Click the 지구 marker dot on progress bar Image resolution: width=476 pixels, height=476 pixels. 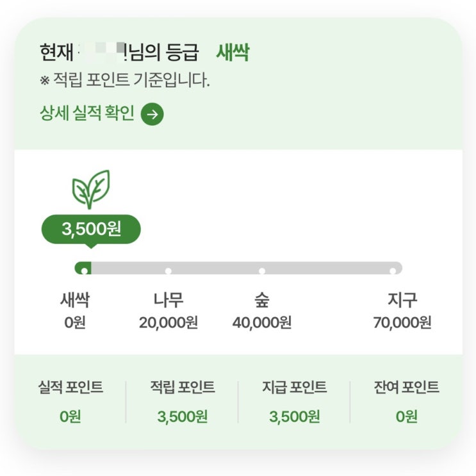pos(393,270)
